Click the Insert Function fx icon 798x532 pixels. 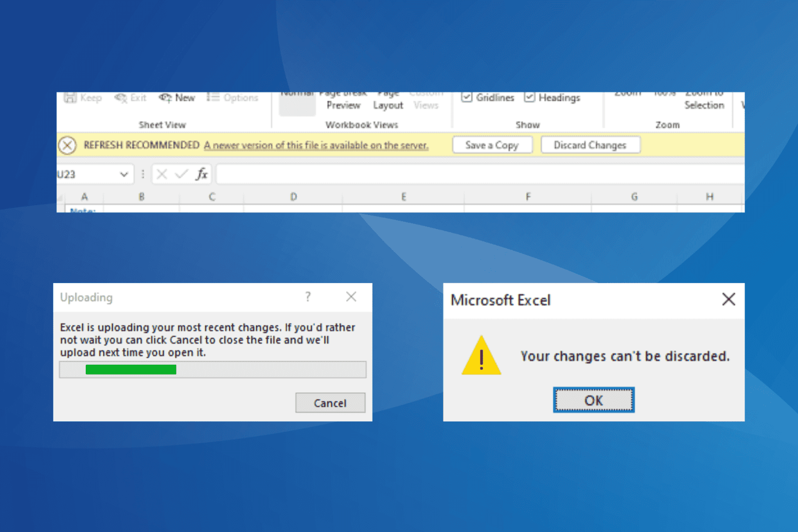click(202, 174)
